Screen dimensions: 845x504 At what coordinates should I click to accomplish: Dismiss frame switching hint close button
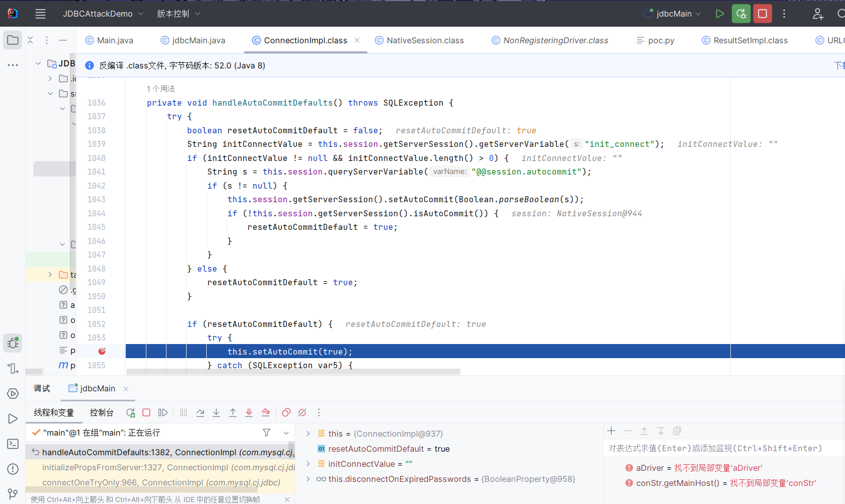287,499
